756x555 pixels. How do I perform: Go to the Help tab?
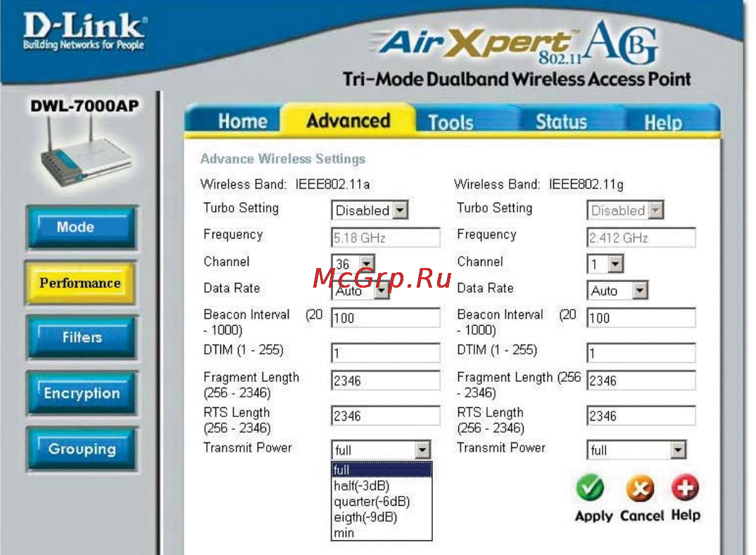663,122
